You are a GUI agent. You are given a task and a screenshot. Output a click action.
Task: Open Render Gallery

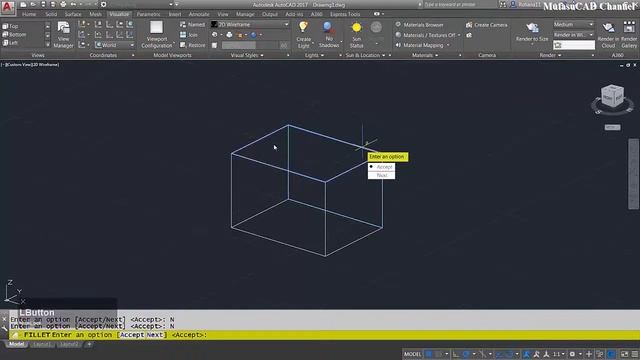629,35
